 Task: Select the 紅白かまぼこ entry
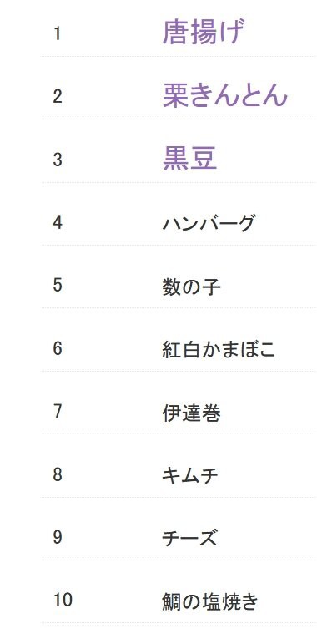tap(219, 349)
